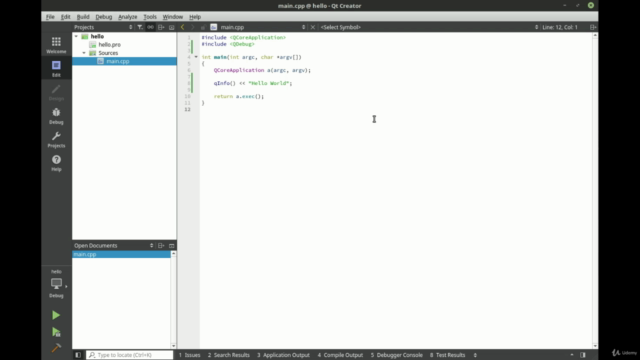
Task: Open kit selector monitor icon for hello
Action: (56, 284)
